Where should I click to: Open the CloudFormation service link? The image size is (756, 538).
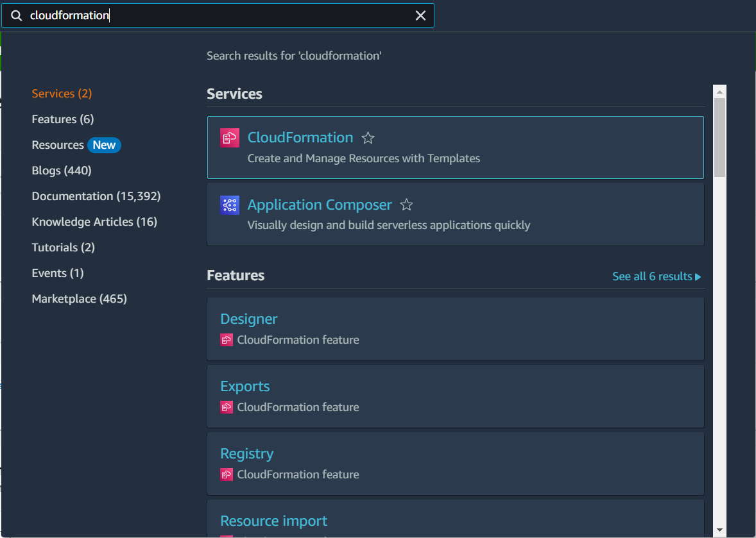(300, 137)
